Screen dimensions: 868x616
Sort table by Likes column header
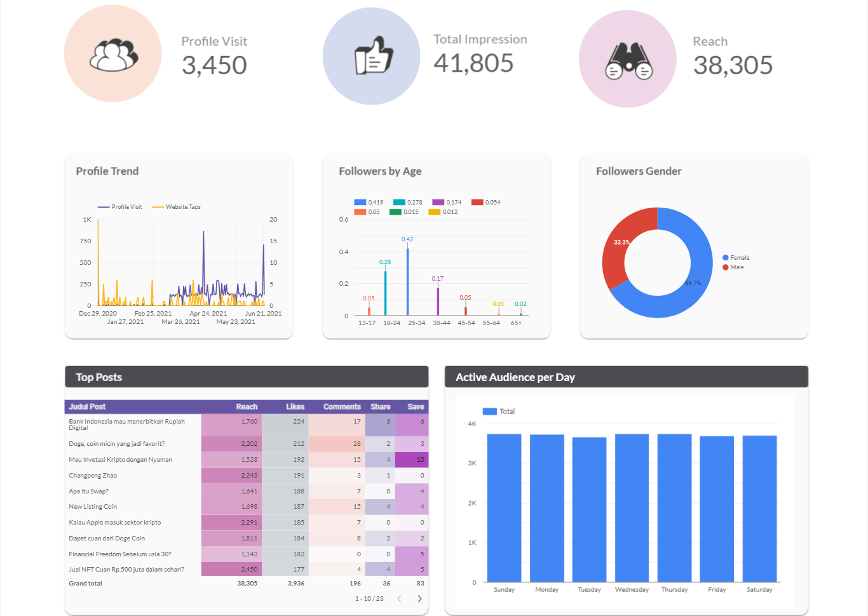[295, 406]
